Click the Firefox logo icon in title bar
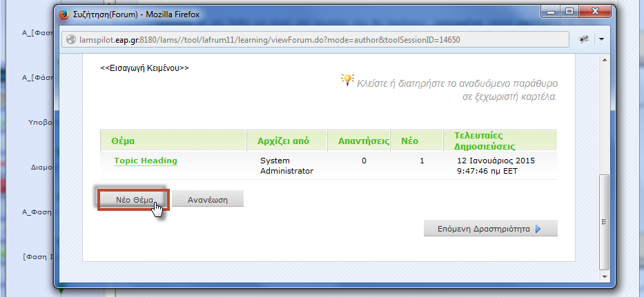The image size is (644, 297). (x=64, y=14)
